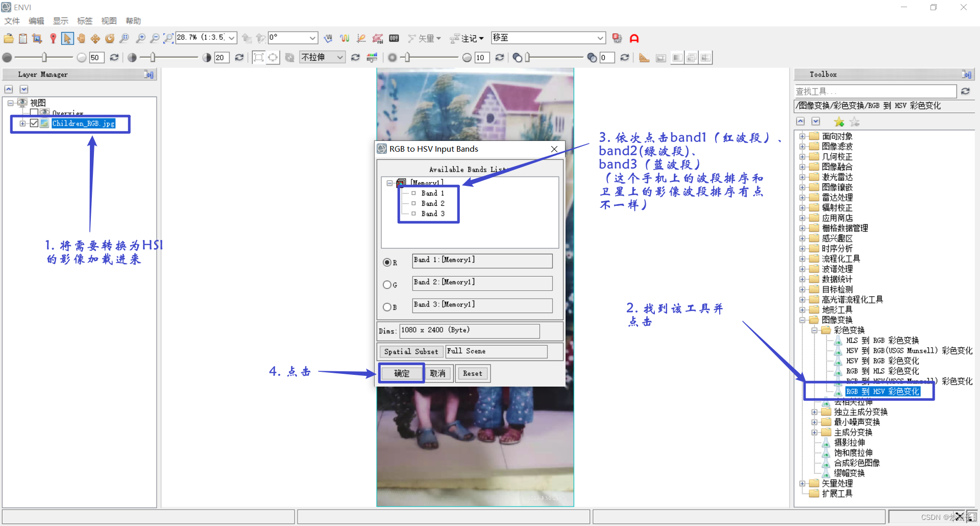Screen dimensions: 980x526
Task: Click the view blend mode icon
Action: coord(677,58)
